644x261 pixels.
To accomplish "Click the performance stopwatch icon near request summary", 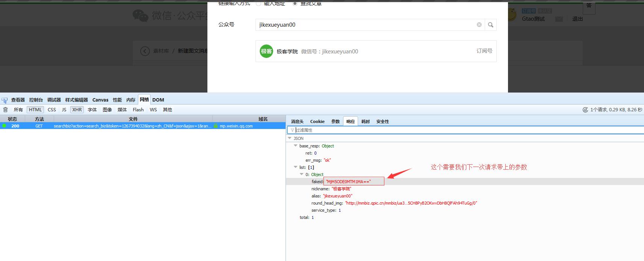I will tap(585, 110).
